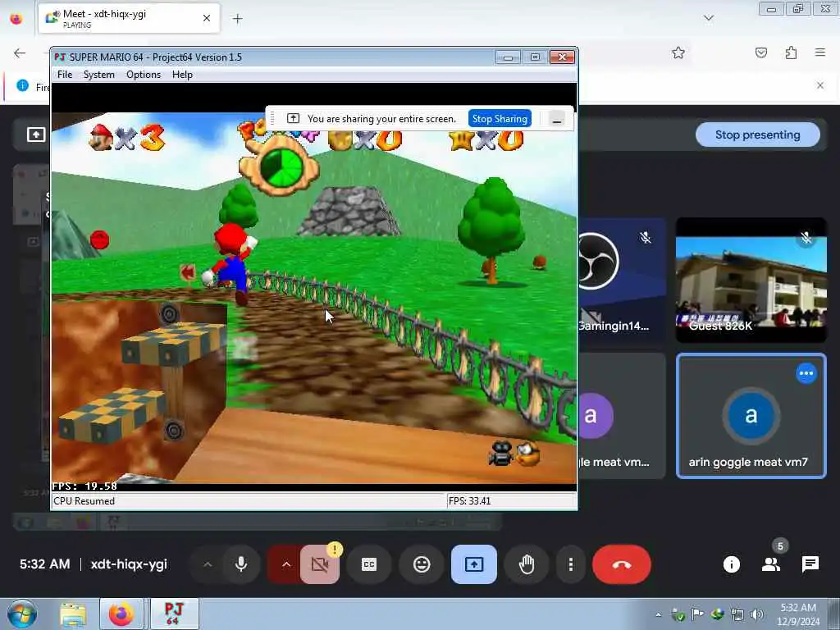The image size is (840, 630).
Task: Open the File menu in Project64
Action: click(64, 75)
